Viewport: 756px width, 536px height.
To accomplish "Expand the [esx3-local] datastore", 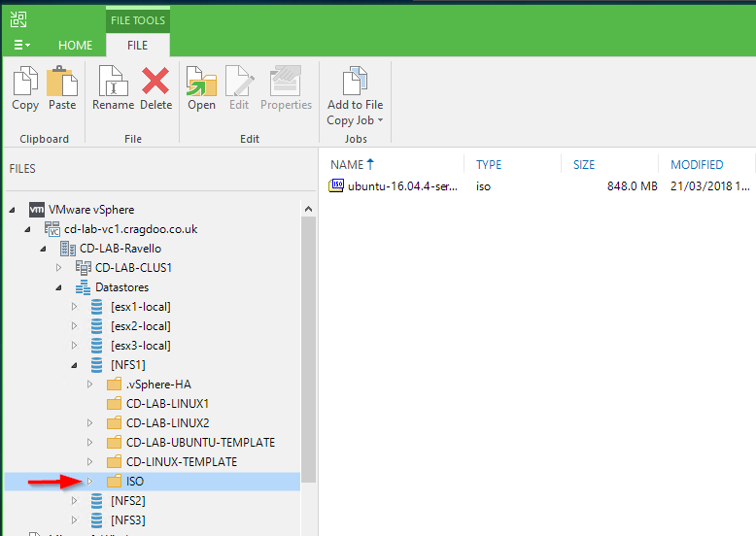I will (x=74, y=346).
